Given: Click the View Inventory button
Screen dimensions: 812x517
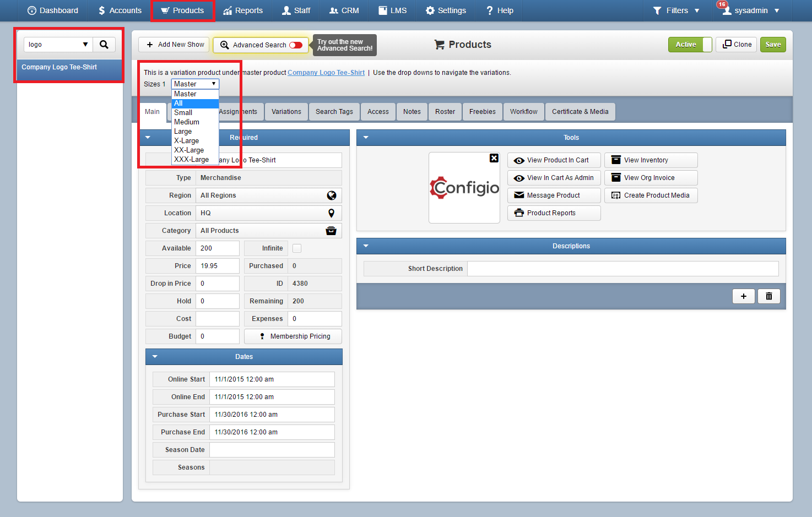Looking at the screenshot, I should click(x=651, y=160).
